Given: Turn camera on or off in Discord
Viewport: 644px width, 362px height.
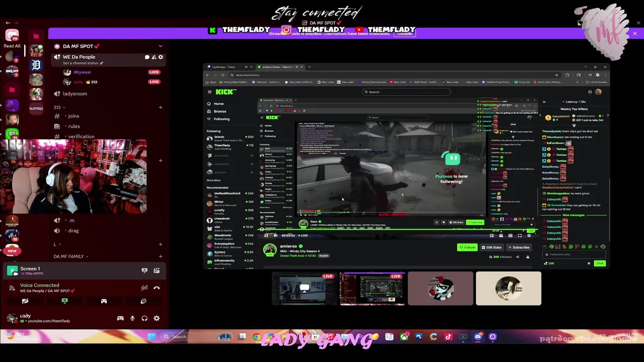Looking at the screenshot, I should click(x=25, y=301).
